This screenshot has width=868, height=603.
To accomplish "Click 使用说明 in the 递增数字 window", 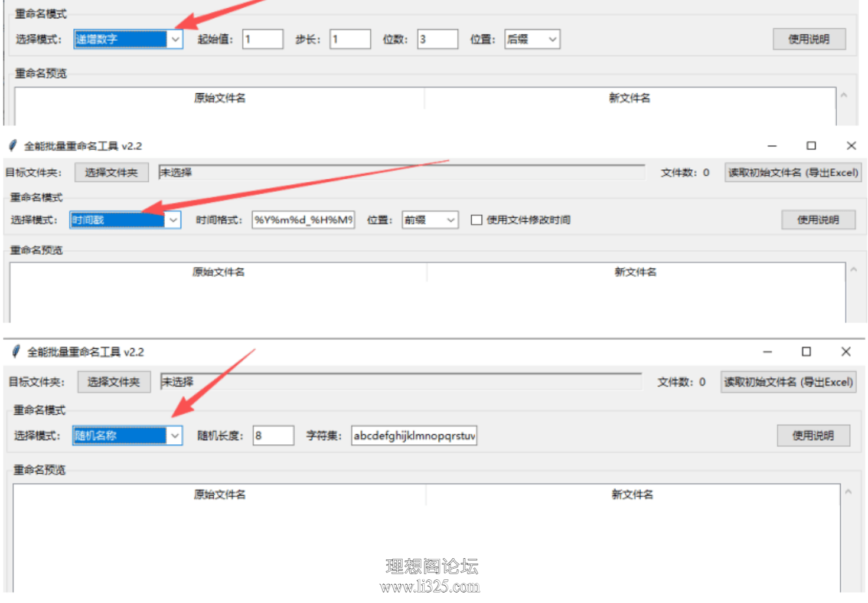I will [x=809, y=39].
